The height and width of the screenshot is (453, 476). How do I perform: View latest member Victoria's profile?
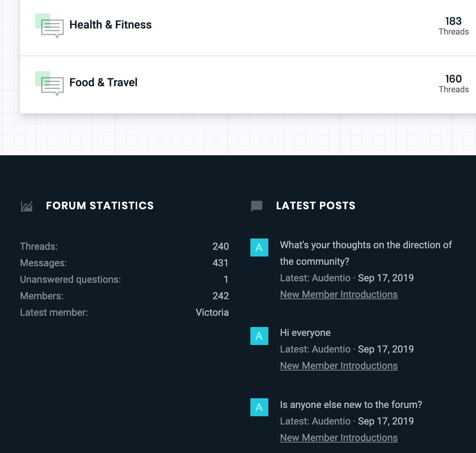(x=212, y=313)
